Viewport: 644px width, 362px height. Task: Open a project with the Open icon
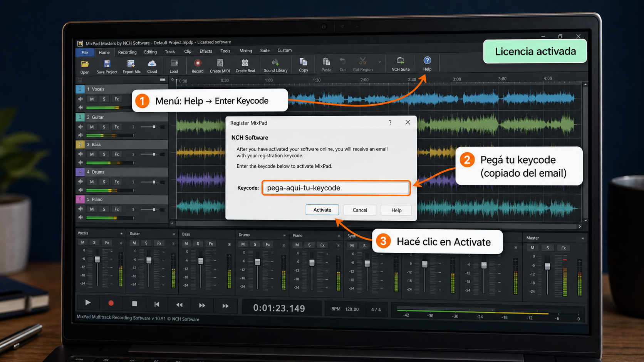pos(85,67)
